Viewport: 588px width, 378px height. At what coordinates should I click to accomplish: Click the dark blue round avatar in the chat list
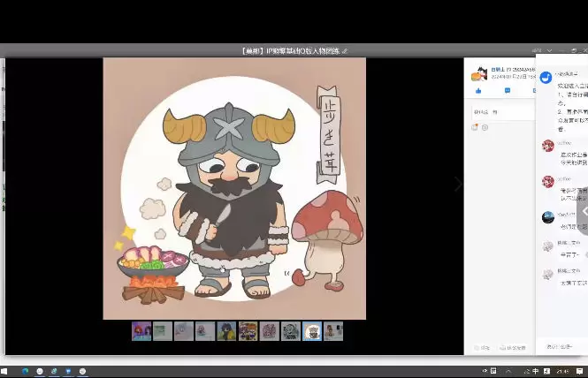click(x=548, y=217)
